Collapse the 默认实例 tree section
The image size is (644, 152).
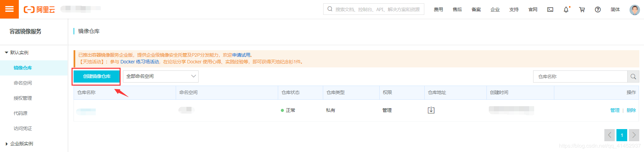6,53
